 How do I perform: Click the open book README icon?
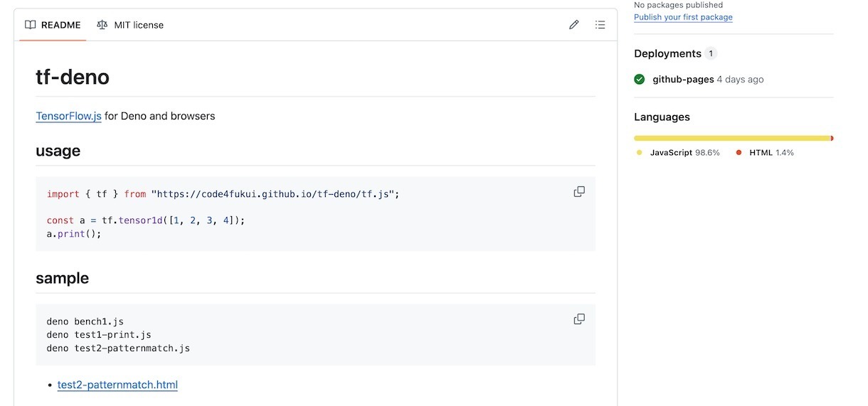click(x=30, y=25)
